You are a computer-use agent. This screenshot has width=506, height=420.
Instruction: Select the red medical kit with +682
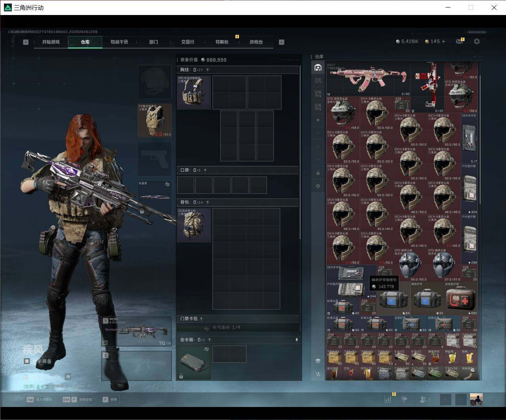tap(461, 298)
